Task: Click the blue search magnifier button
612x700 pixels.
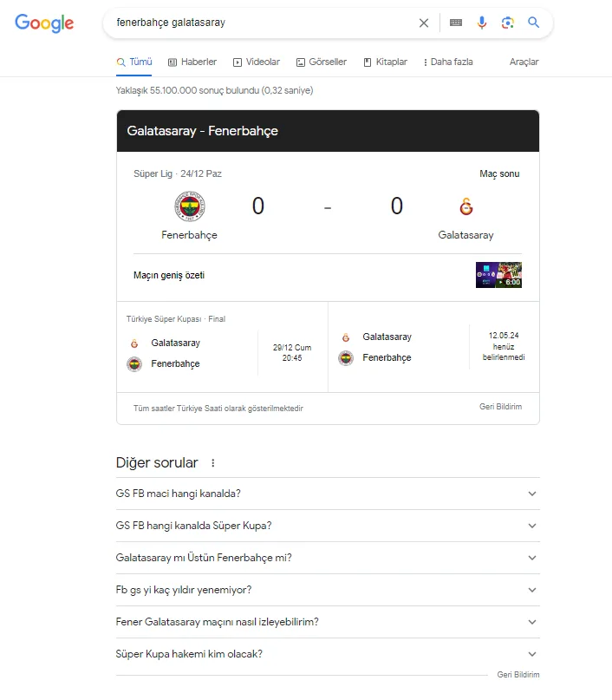Action: (x=533, y=23)
